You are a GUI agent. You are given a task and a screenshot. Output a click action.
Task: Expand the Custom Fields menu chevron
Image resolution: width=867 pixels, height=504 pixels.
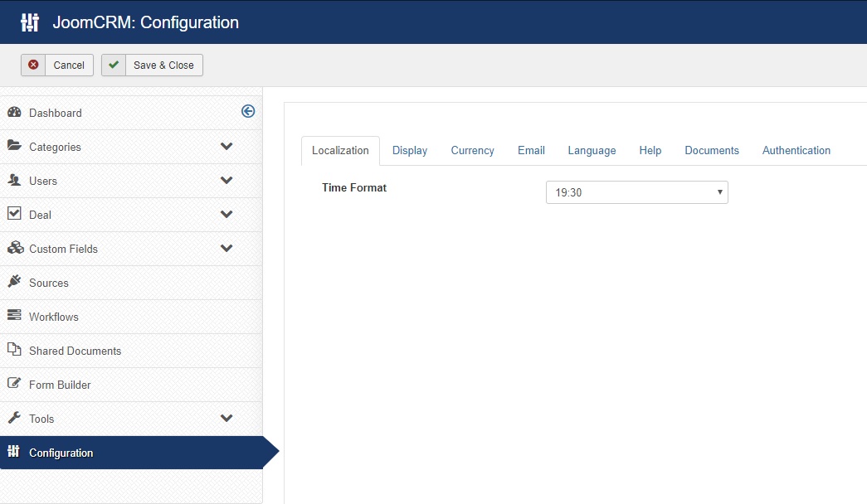[226, 248]
